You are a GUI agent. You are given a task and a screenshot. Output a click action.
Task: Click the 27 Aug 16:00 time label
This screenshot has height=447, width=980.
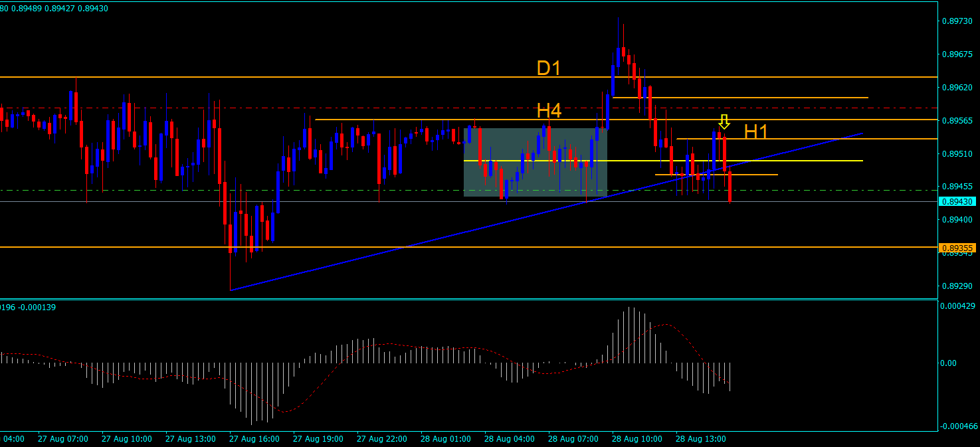point(254,439)
